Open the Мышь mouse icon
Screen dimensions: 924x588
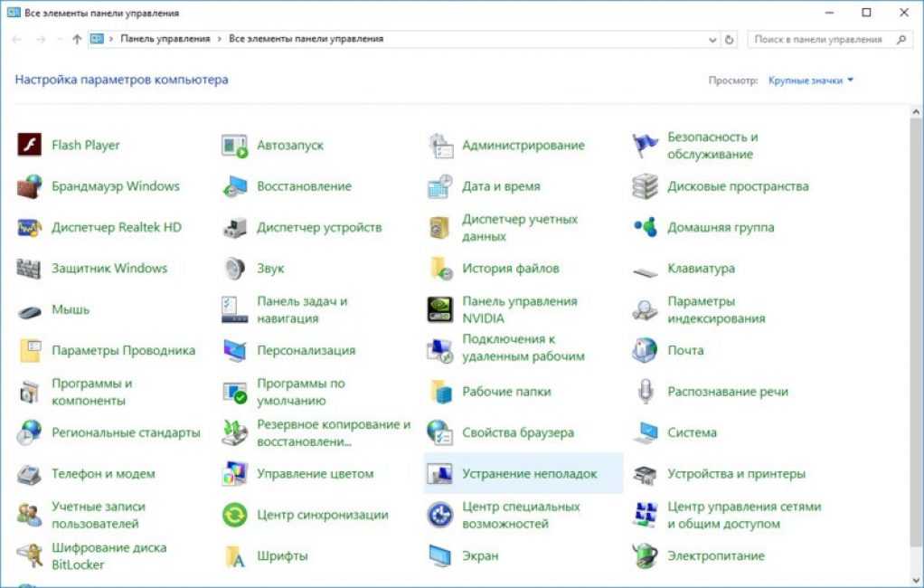coord(30,309)
